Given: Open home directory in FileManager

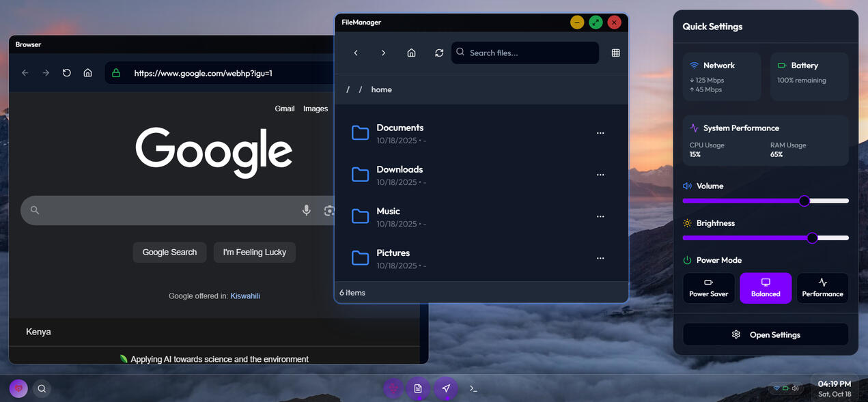Looking at the screenshot, I should coord(411,53).
